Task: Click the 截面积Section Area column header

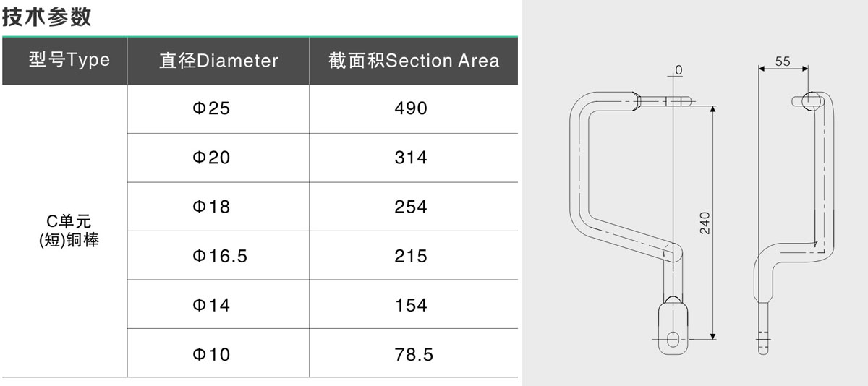Action: [x=414, y=61]
